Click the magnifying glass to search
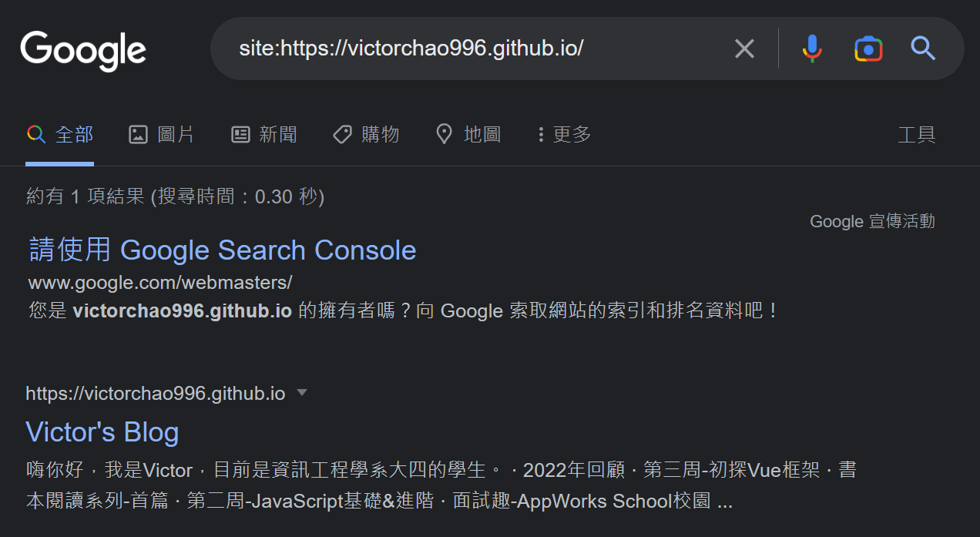This screenshot has width=980, height=537. coord(922,49)
